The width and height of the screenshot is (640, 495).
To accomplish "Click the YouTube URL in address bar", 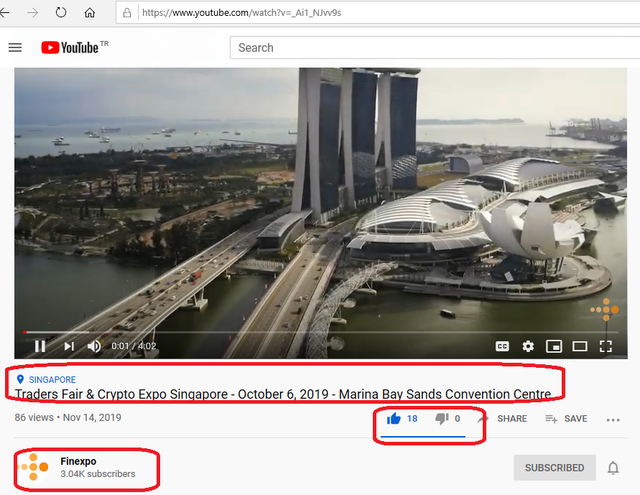I will coord(242,13).
